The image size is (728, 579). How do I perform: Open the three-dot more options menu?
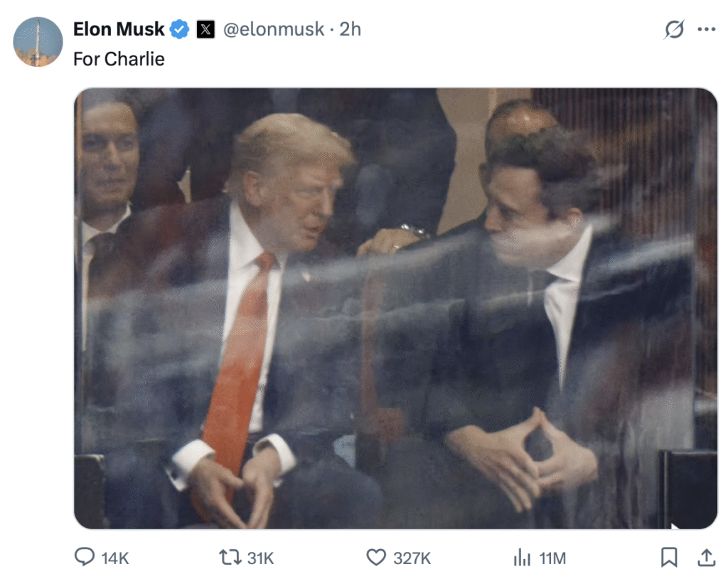[x=706, y=30]
